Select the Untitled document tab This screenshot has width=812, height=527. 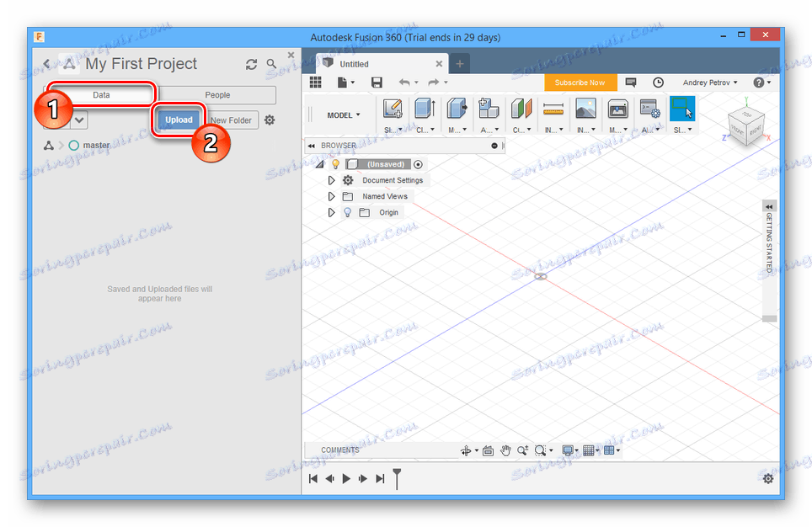(x=382, y=64)
